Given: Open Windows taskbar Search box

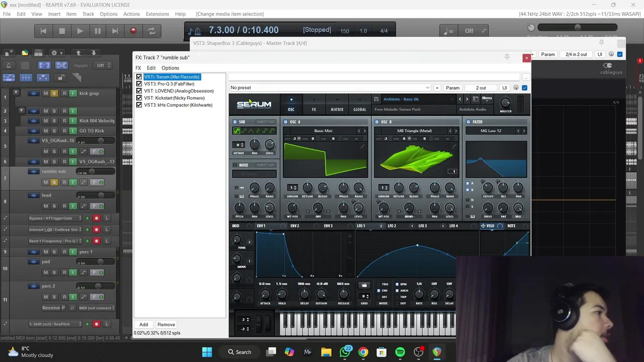Looking at the screenshot, I should coord(239,352).
